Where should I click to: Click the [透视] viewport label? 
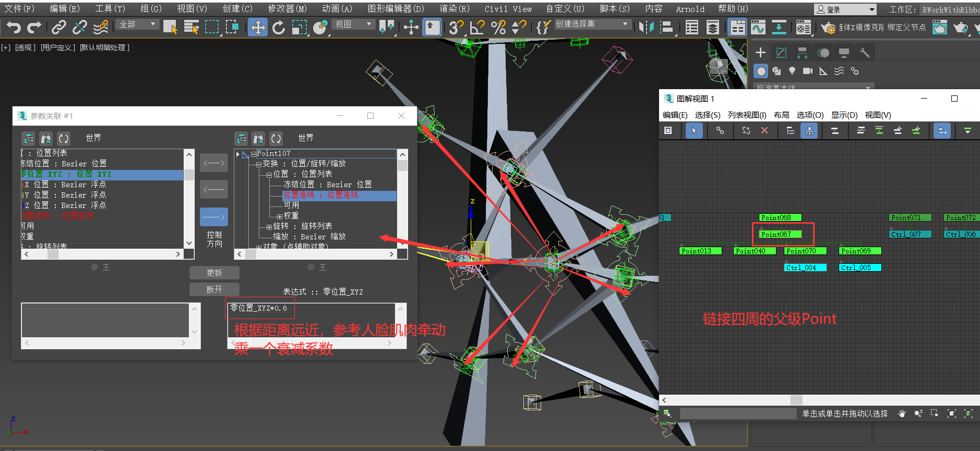25,47
